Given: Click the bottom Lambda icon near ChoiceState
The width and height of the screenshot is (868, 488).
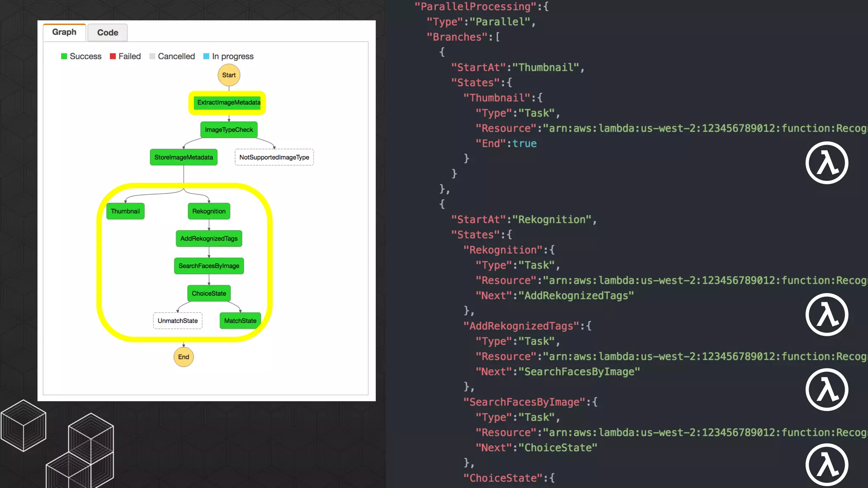Looking at the screenshot, I should 826,465.
